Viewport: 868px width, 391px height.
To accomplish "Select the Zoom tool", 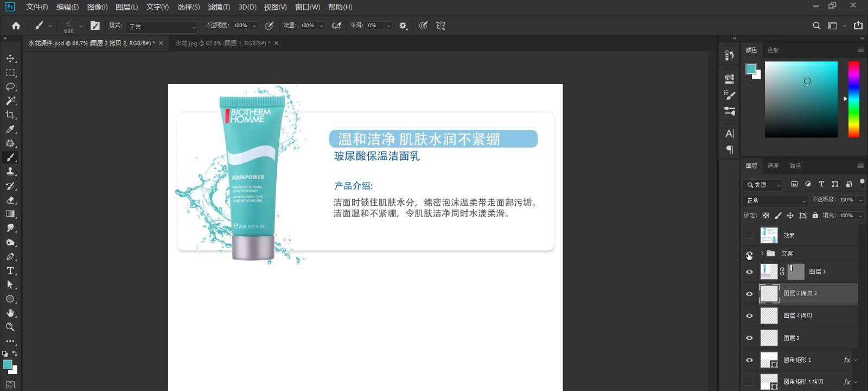I will [10, 327].
